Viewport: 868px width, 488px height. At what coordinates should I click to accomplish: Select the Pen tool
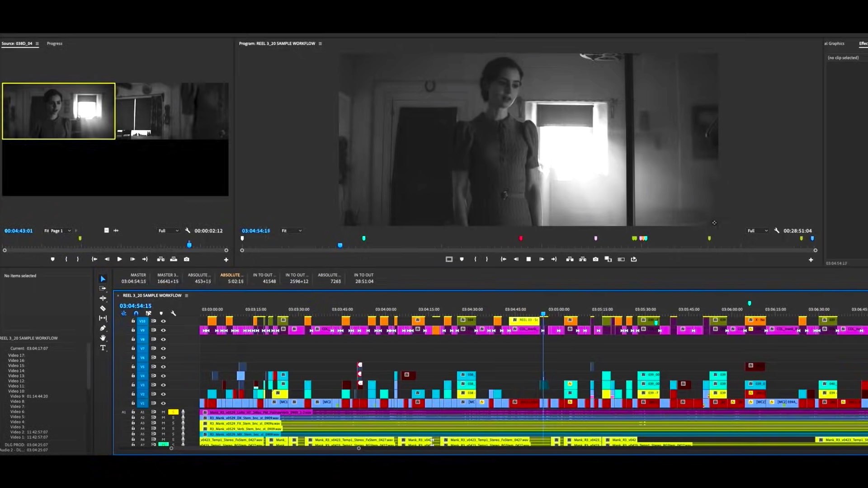click(x=103, y=328)
